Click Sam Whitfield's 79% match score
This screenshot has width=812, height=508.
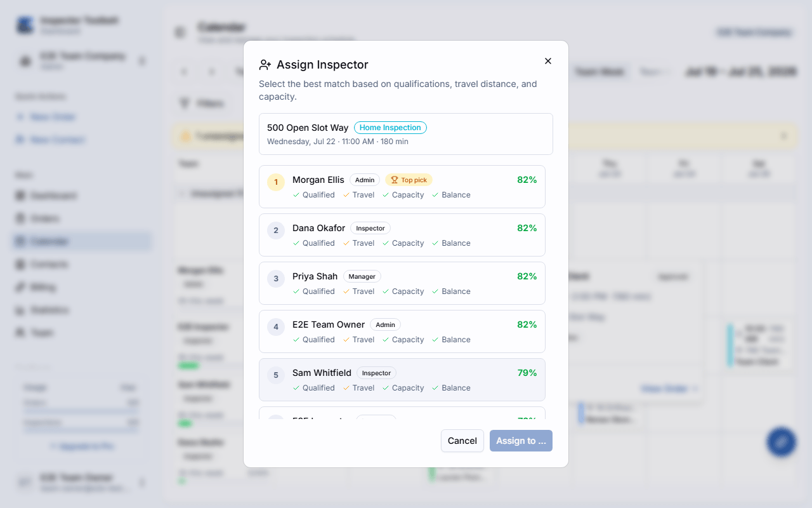point(527,373)
